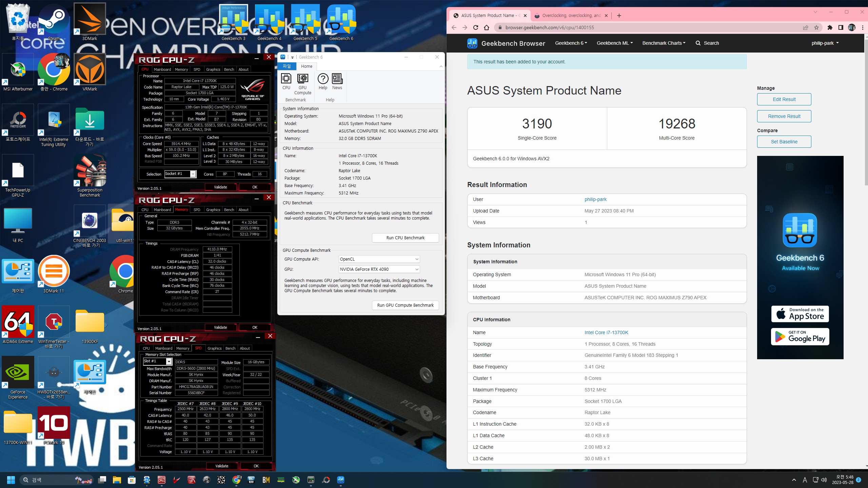The height and width of the screenshot is (488, 868).
Task: Select the VRMark desktop icon
Action: [90, 73]
